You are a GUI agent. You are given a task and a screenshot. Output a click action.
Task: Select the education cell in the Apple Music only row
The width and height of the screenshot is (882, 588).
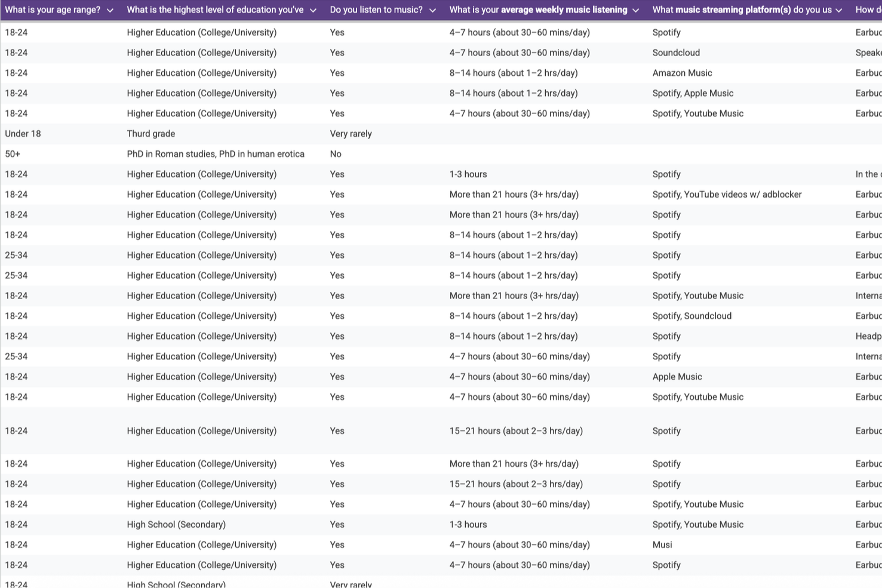pyautogui.click(x=202, y=377)
